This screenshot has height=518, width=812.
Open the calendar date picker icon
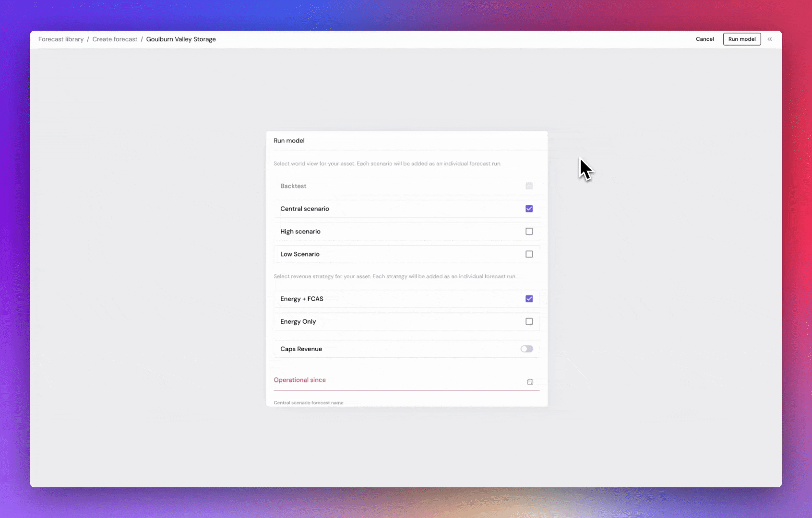pos(530,382)
